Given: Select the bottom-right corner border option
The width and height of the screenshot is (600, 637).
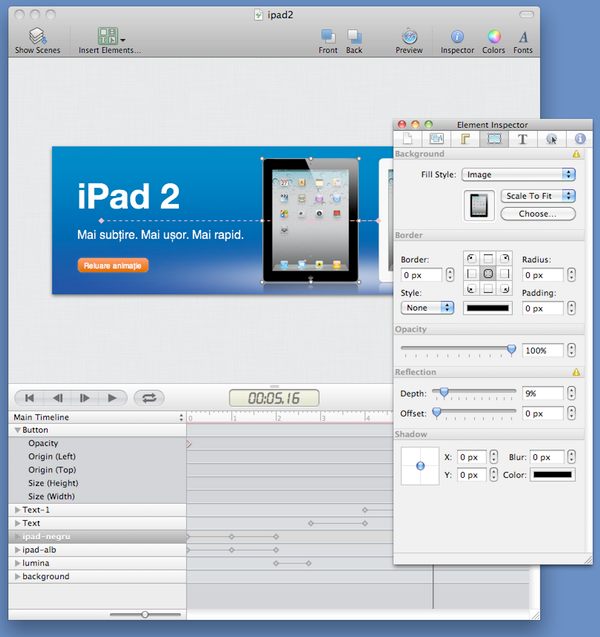Looking at the screenshot, I should 505,289.
